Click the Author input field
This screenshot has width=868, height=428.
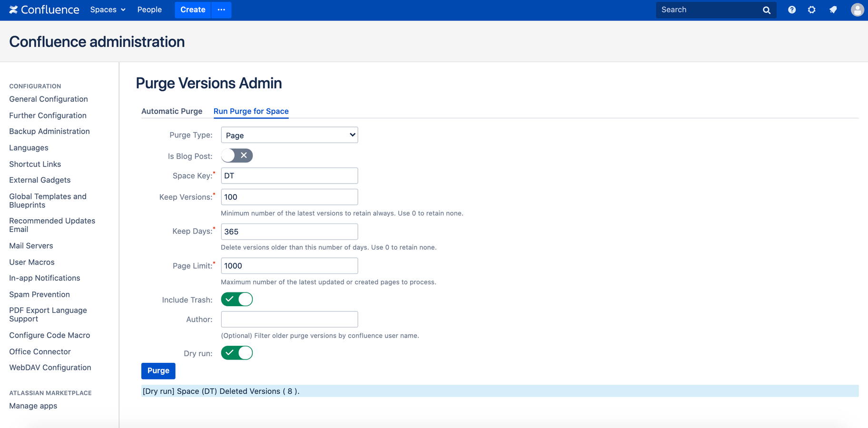click(x=289, y=319)
